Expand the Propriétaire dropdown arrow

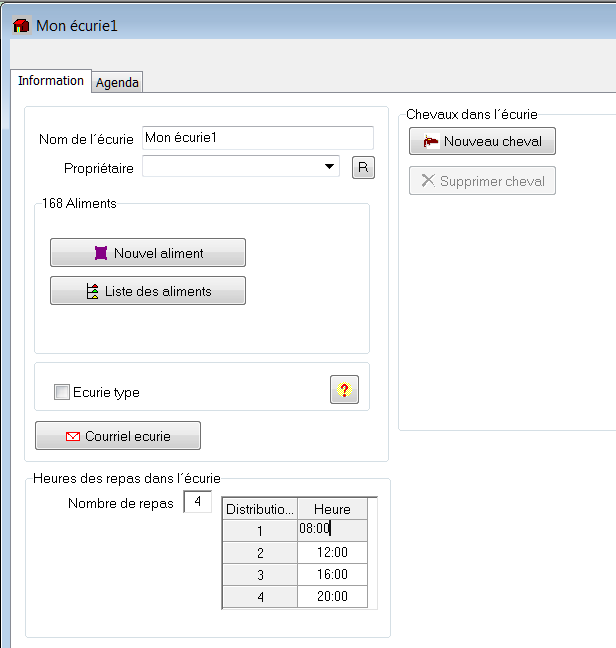[329, 167]
